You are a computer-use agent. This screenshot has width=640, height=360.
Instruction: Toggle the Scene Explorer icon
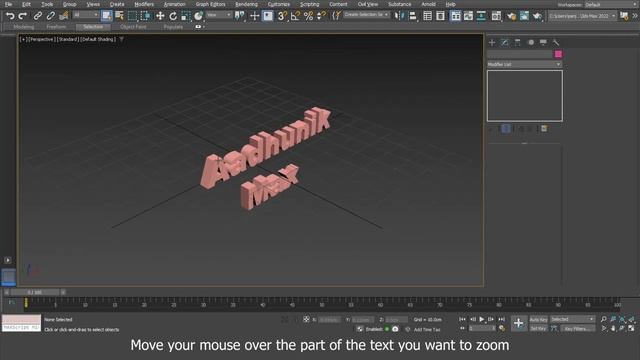pos(427,16)
